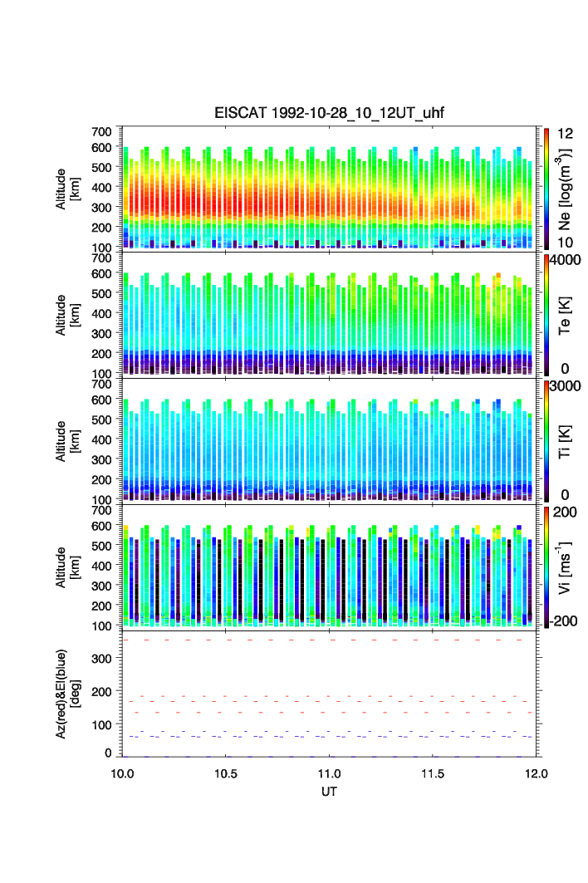Click the "0" minimum on Ti colorbar
Screen dimensions: 588x883
[x=565, y=495]
